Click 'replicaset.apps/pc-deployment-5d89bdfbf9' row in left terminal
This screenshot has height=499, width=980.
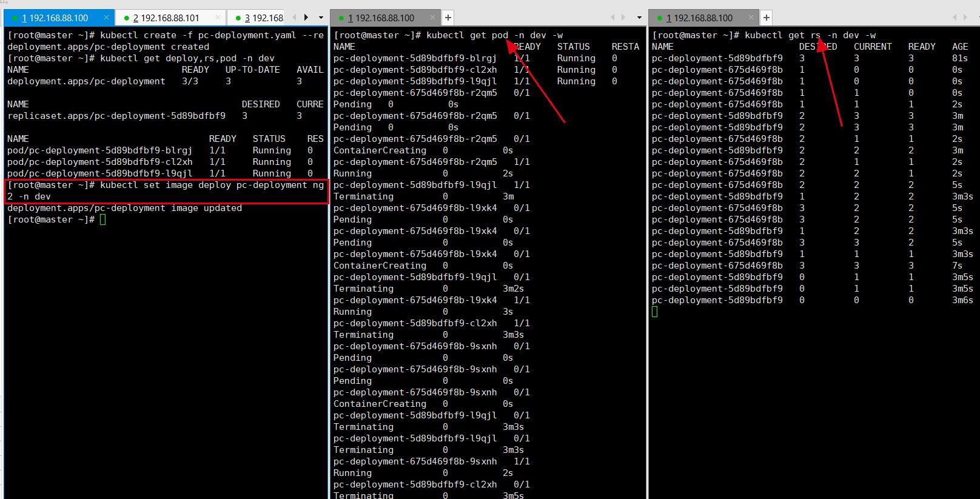pos(164,116)
